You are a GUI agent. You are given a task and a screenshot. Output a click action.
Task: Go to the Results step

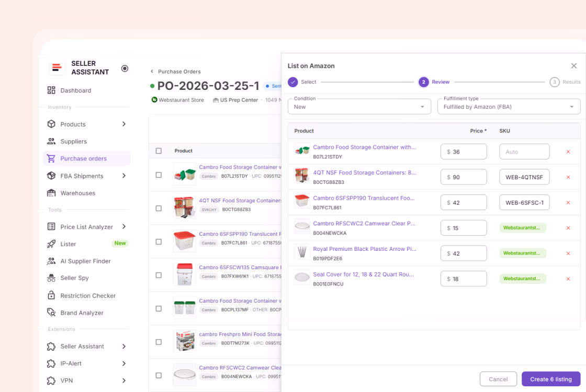(565, 82)
